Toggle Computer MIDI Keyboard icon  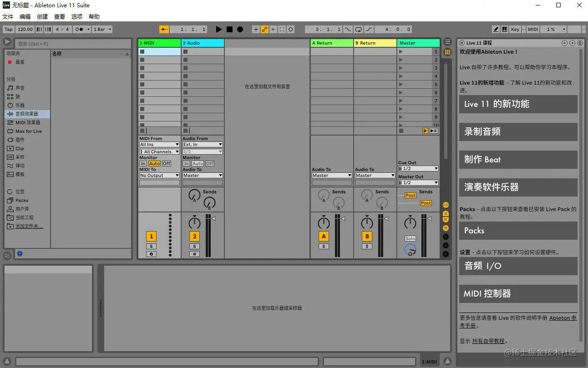(505, 29)
